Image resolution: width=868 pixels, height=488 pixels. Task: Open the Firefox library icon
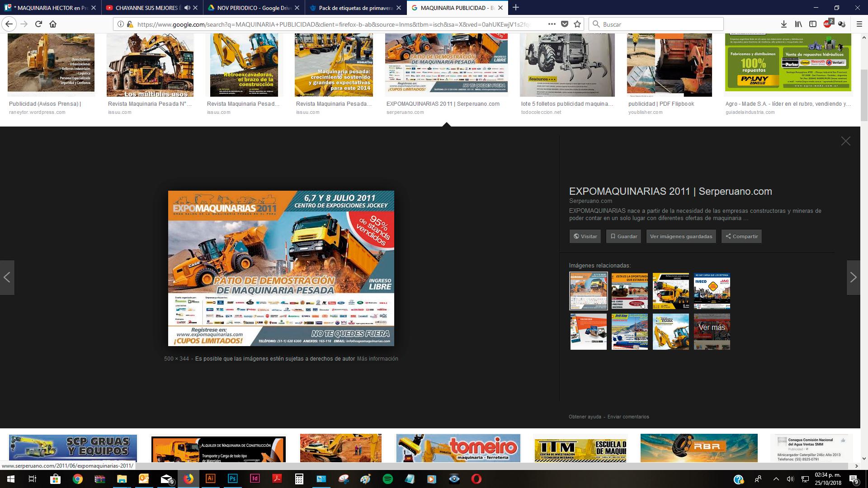(x=798, y=24)
